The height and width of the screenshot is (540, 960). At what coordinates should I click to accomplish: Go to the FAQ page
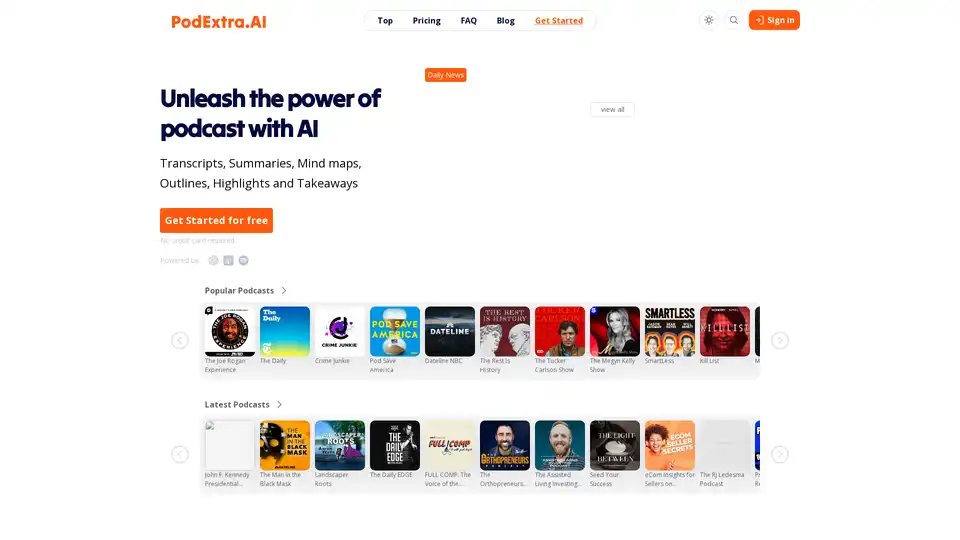[x=468, y=20]
